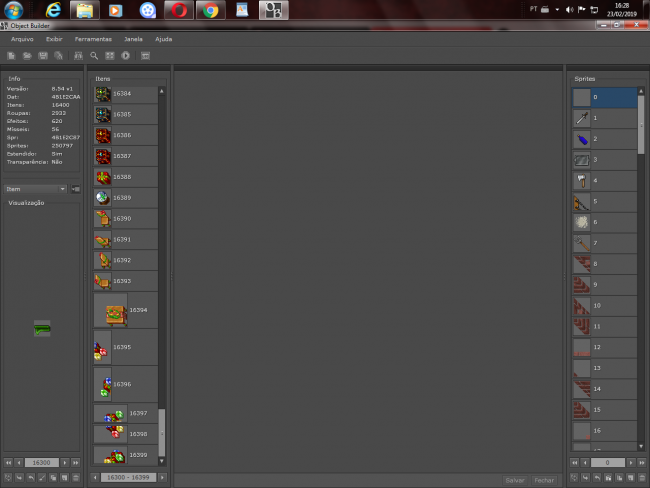Click the volume speaker tray icon

click(x=570, y=9)
